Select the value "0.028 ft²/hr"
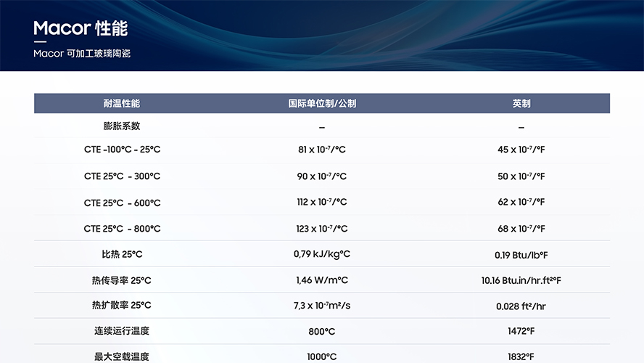The image size is (644, 363). [x=521, y=306]
